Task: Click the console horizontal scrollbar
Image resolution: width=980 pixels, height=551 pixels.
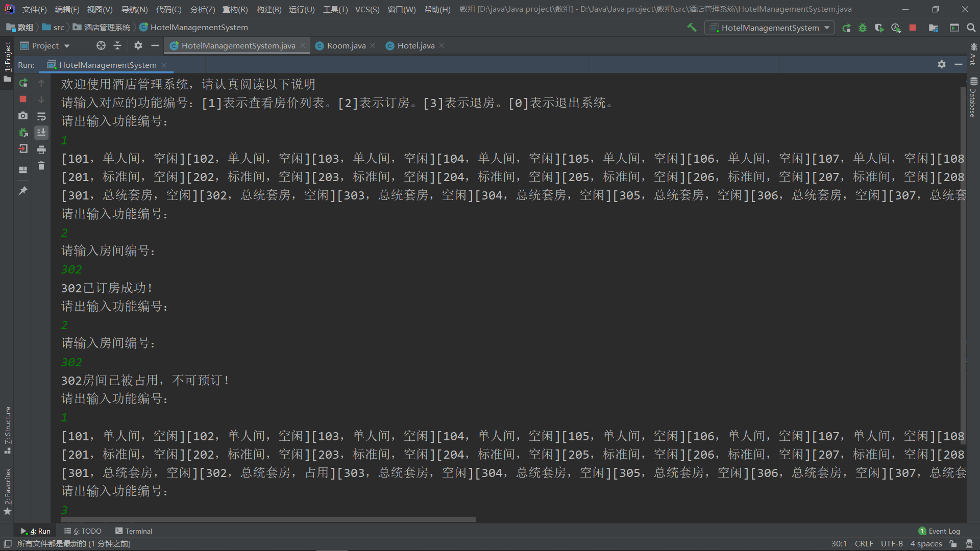Action: (x=268, y=519)
